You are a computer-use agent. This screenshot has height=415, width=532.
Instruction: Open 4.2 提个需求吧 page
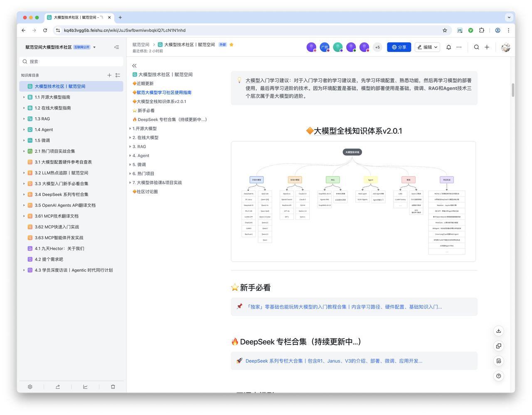coord(71,259)
